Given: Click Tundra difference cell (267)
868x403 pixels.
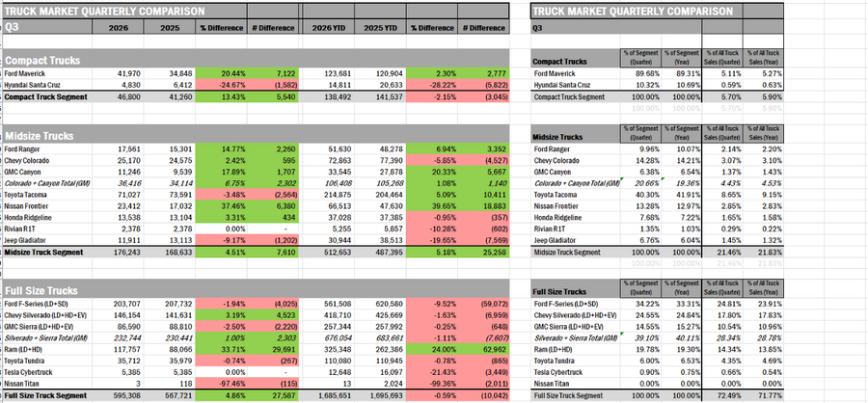Looking at the screenshot, I should (x=273, y=361).
